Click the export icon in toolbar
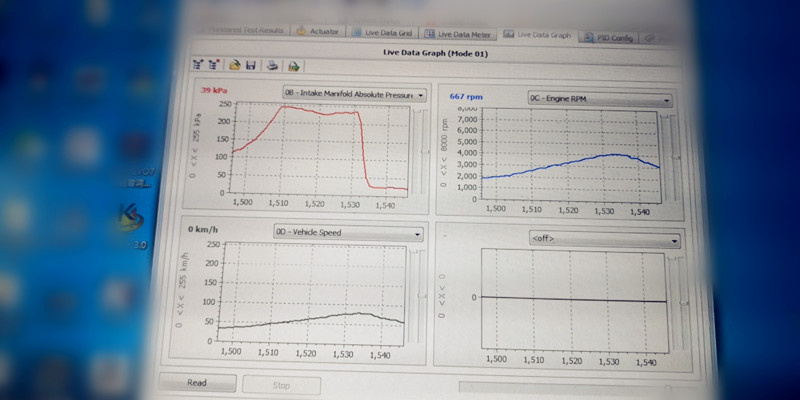The height and width of the screenshot is (400, 800). point(293,66)
